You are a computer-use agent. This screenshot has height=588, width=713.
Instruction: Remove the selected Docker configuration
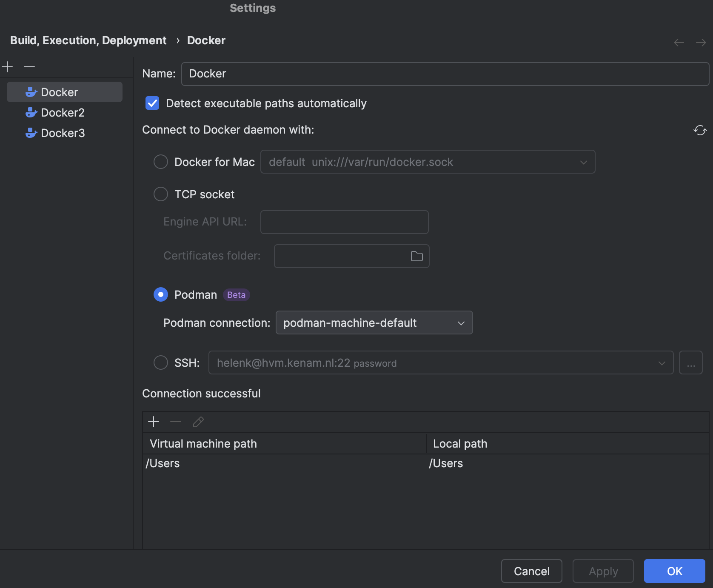(x=29, y=67)
